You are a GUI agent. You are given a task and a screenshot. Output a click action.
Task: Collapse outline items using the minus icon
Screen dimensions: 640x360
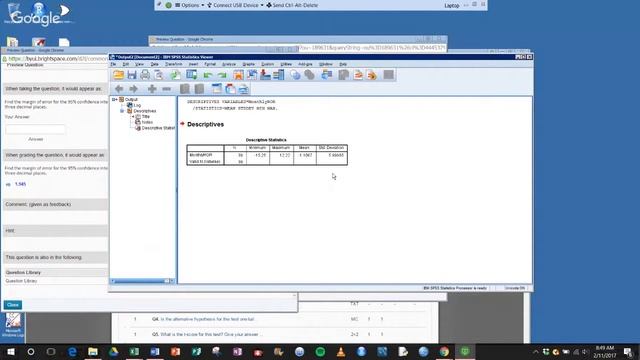[x=166, y=89]
